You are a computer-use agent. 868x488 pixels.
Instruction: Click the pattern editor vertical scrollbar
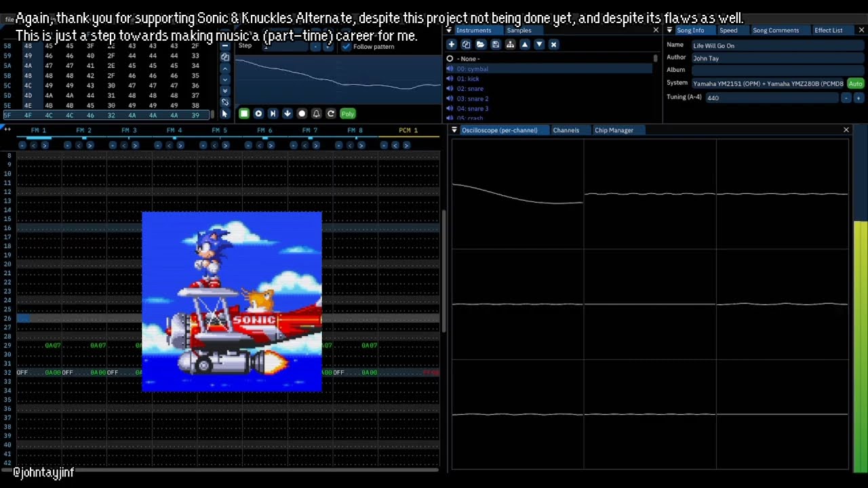click(x=444, y=271)
